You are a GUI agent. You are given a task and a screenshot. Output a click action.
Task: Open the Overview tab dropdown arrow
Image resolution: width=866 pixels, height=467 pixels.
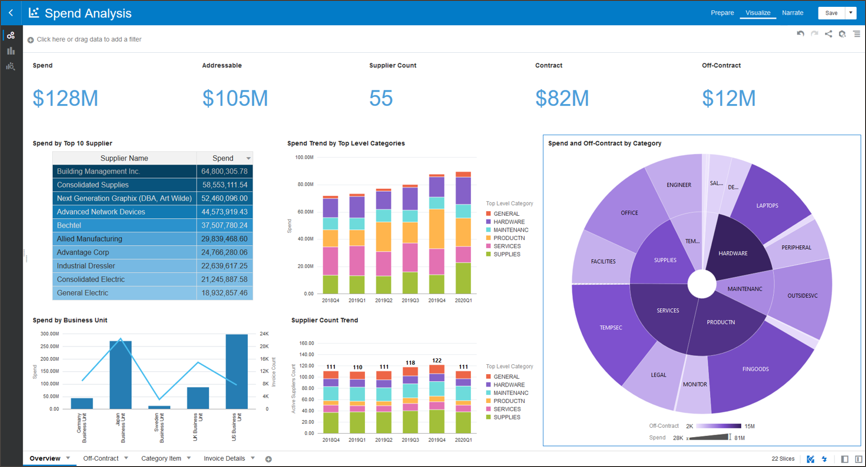69,459
